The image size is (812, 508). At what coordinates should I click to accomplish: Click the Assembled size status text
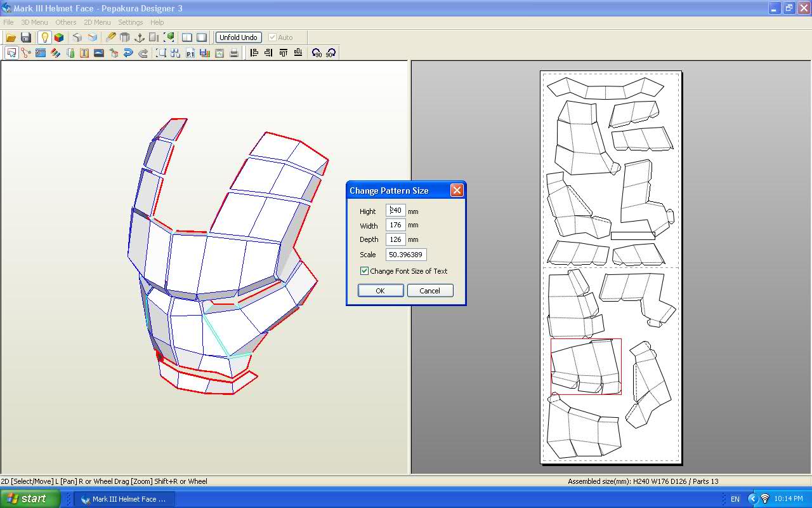(643, 481)
